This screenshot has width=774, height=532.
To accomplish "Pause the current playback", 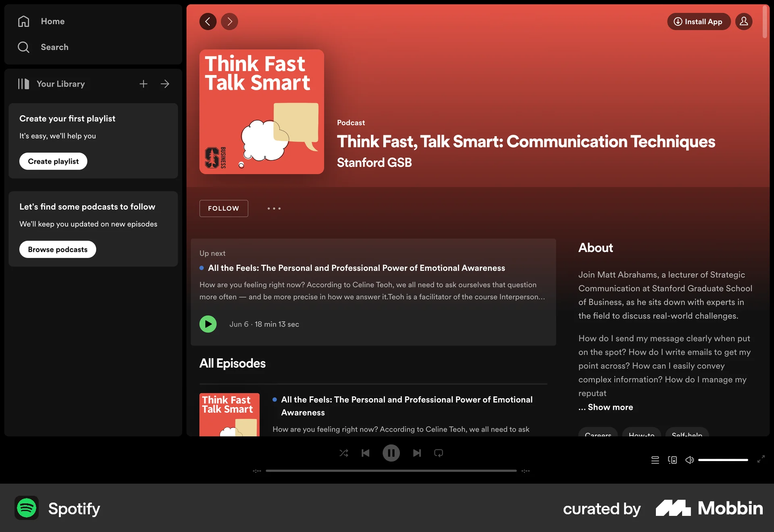I will (x=391, y=453).
